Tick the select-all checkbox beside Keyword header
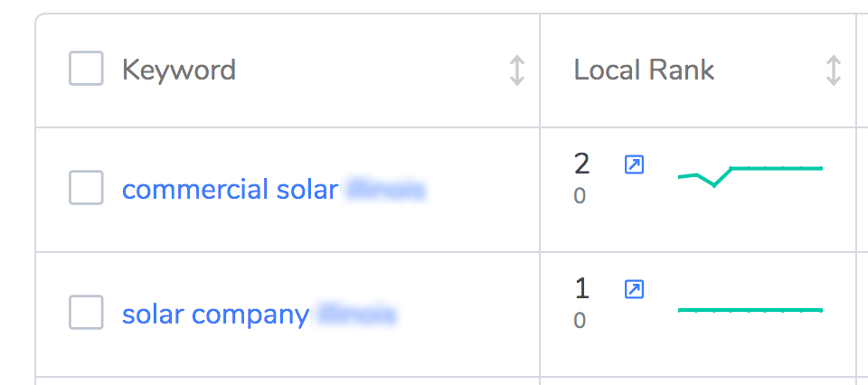 pos(86,69)
